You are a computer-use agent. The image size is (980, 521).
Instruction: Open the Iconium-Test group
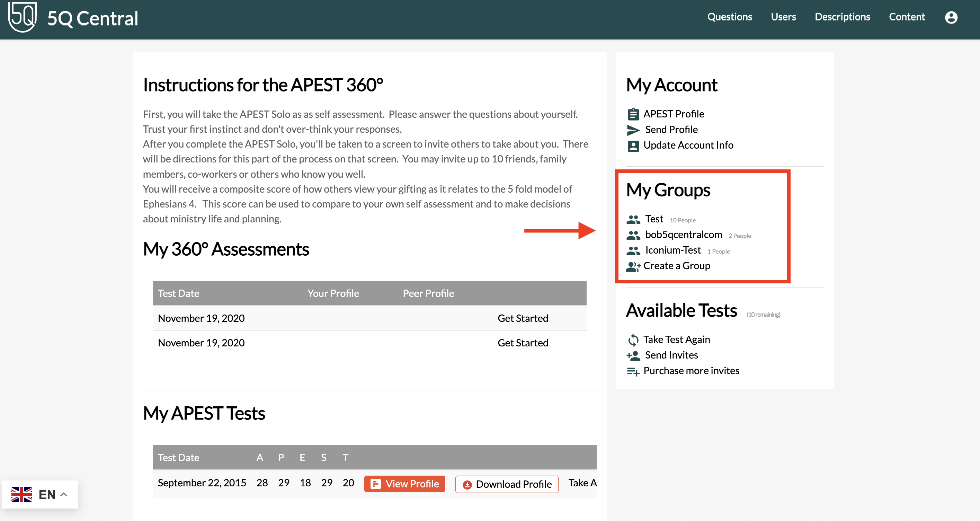tap(672, 250)
